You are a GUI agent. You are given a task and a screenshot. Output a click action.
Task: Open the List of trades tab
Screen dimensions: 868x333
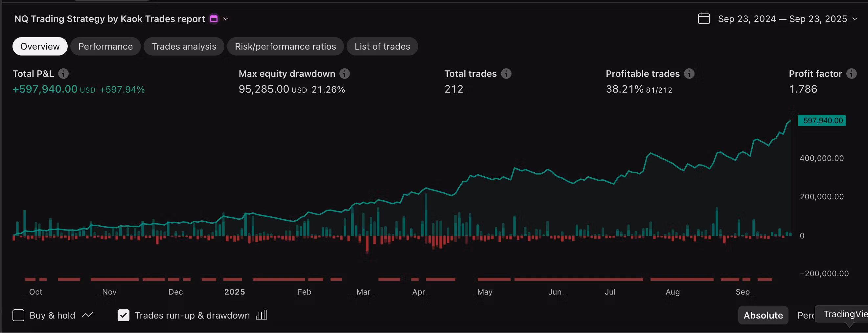point(382,46)
